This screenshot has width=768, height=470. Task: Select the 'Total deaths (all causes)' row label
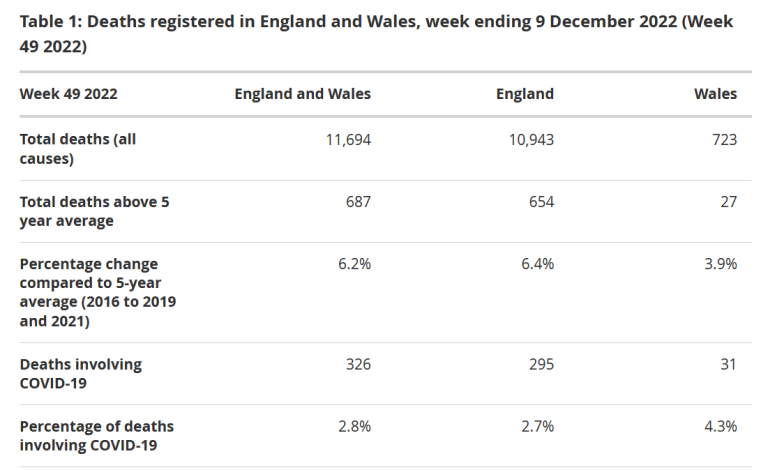coord(78,149)
